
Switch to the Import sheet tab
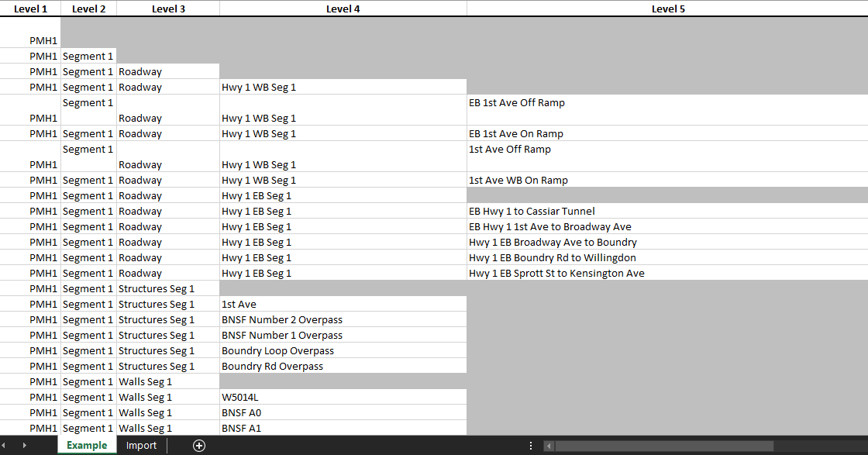pyautogui.click(x=141, y=446)
